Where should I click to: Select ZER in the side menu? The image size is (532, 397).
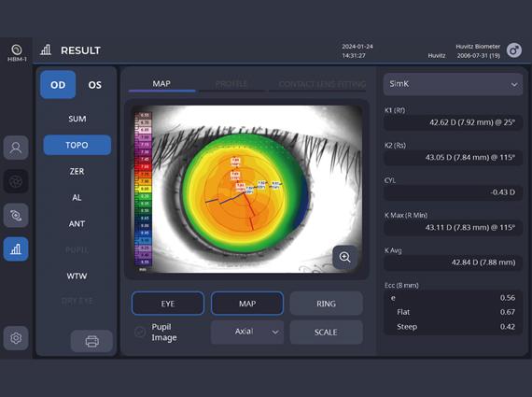(77, 171)
